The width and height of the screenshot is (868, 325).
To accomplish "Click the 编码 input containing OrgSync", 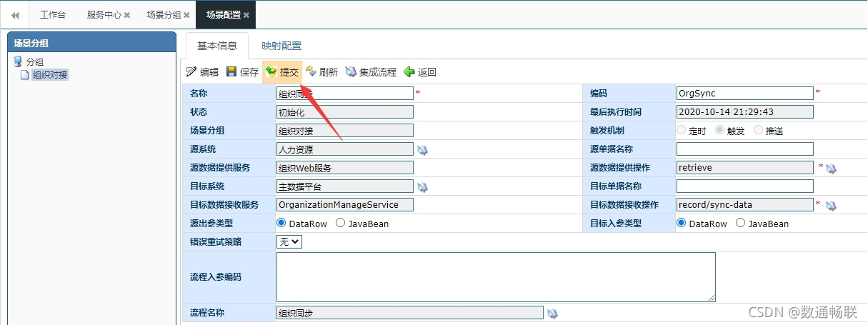I will pyautogui.click(x=744, y=94).
